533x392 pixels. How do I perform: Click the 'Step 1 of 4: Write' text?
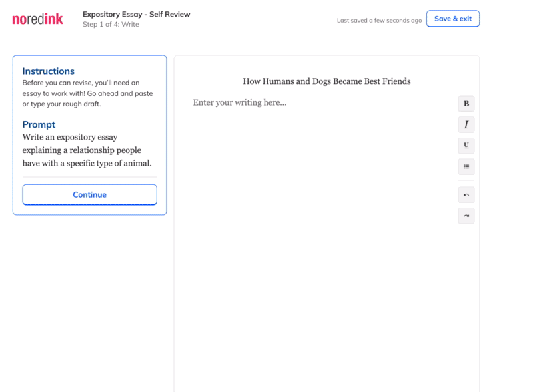[111, 25]
